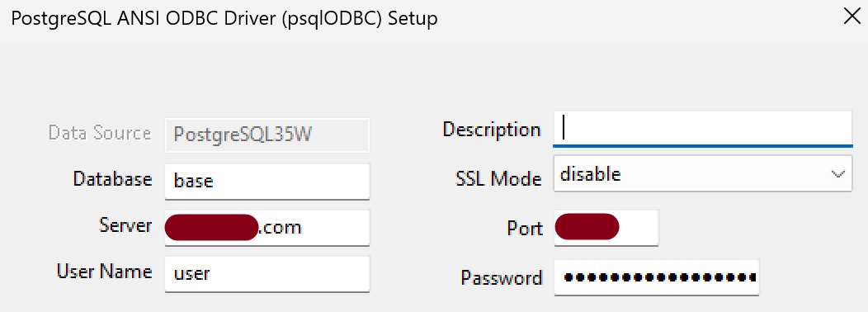Close the psqlODBC Setup dialog
Viewport: 868px width, 312px height.
(x=852, y=17)
